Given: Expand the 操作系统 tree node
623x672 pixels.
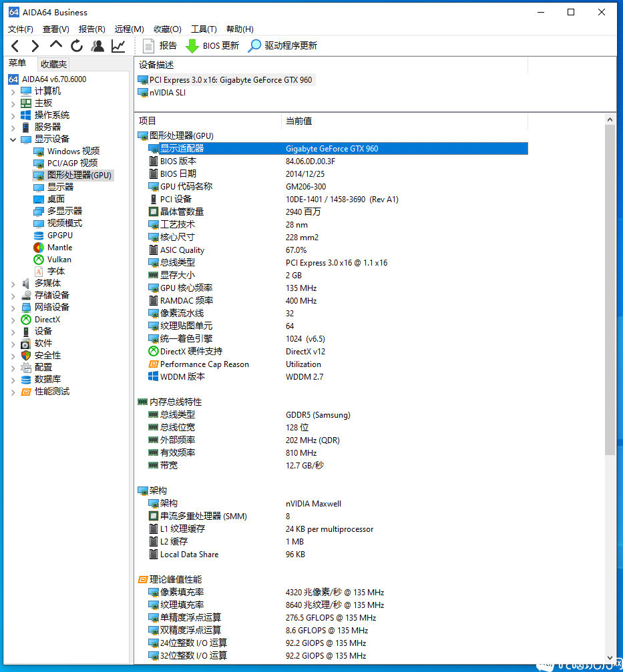Looking at the screenshot, I should coord(13,115).
